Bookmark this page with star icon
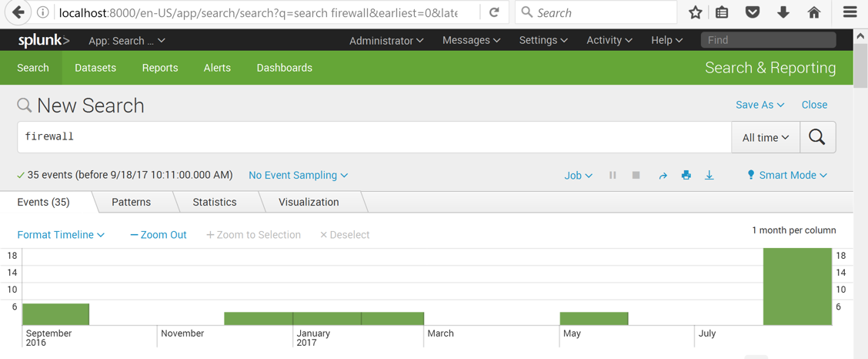868x359 pixels. click(696, 12)
